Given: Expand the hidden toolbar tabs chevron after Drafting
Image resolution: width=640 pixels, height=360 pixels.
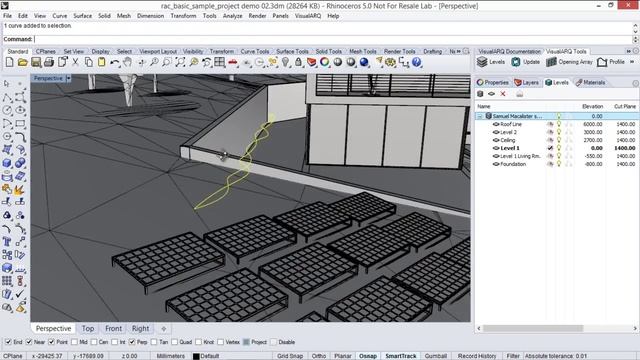Looking at the screenshot, I should tap(458, 51).
